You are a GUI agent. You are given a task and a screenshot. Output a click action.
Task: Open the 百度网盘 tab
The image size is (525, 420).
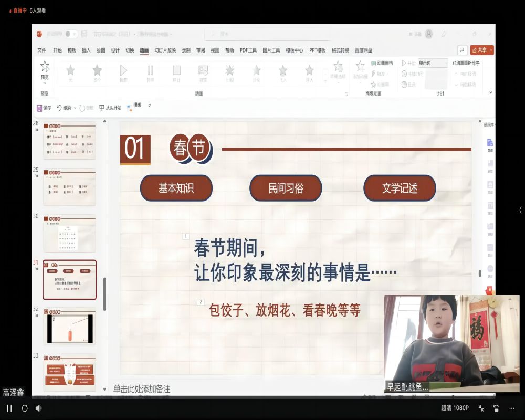pyautogui.click(x=364, y=50)
